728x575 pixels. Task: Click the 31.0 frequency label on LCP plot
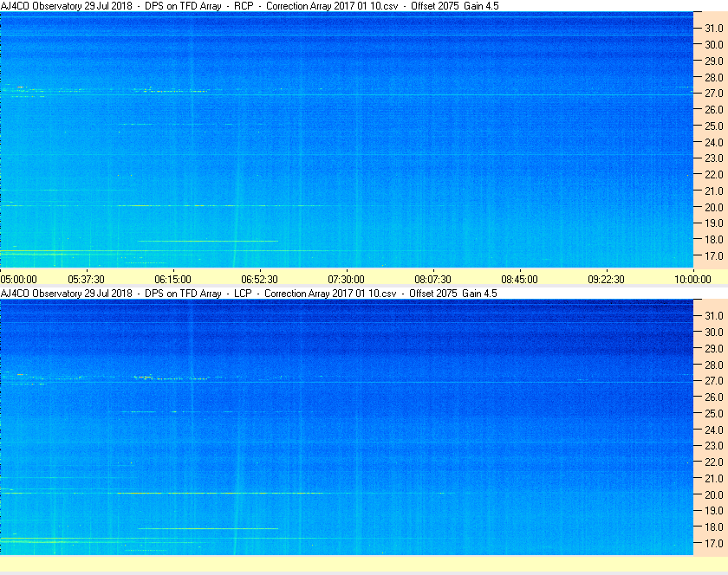point(714,315)
